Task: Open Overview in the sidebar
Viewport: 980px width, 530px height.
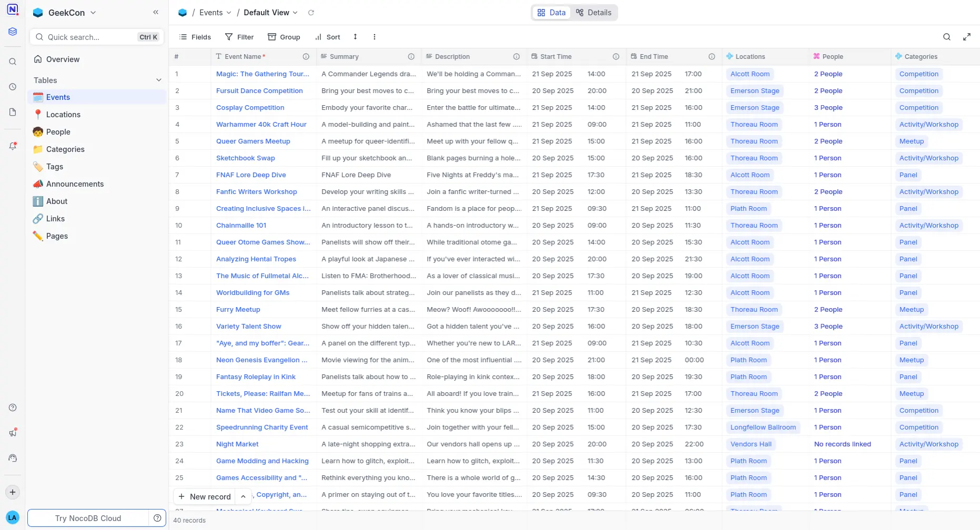Action: click(97, 59)
